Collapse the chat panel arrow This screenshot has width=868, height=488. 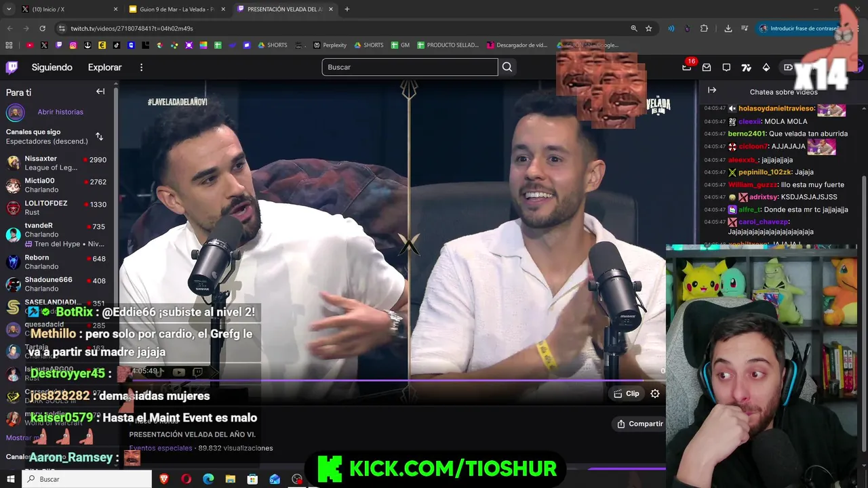click(x=712, y=89)
